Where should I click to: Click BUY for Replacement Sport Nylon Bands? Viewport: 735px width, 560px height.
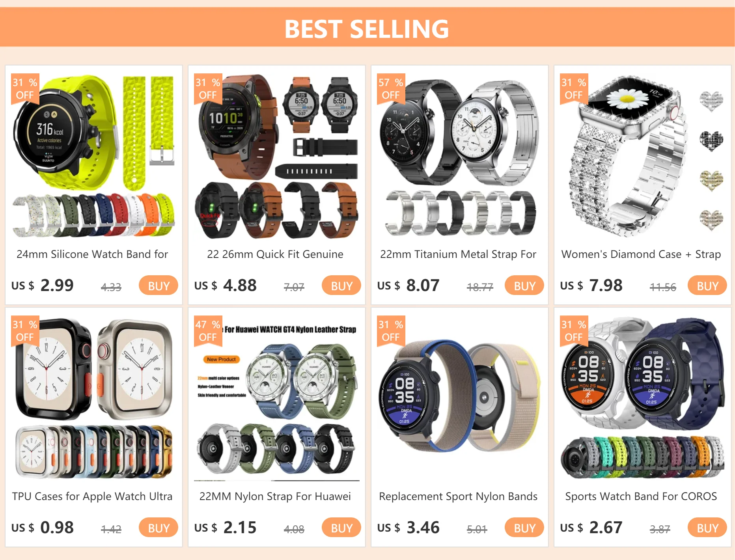524,528
